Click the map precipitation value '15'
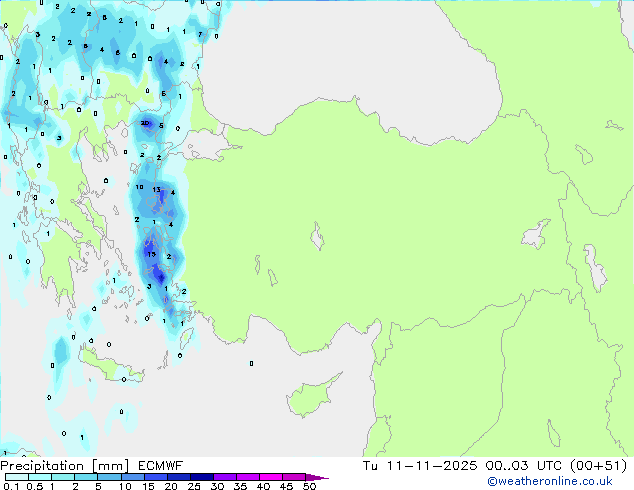This screenshot has width=634, height=490. 151,254
